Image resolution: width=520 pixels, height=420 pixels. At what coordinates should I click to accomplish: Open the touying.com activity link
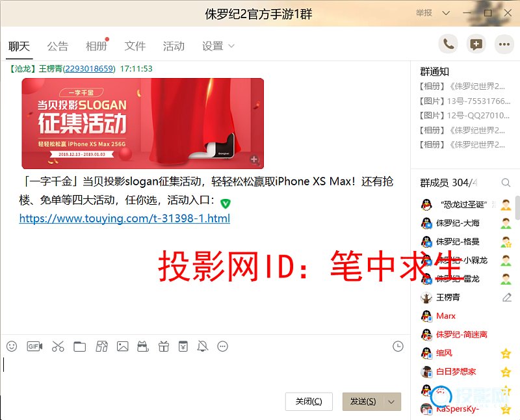click(x=125, y=218)
